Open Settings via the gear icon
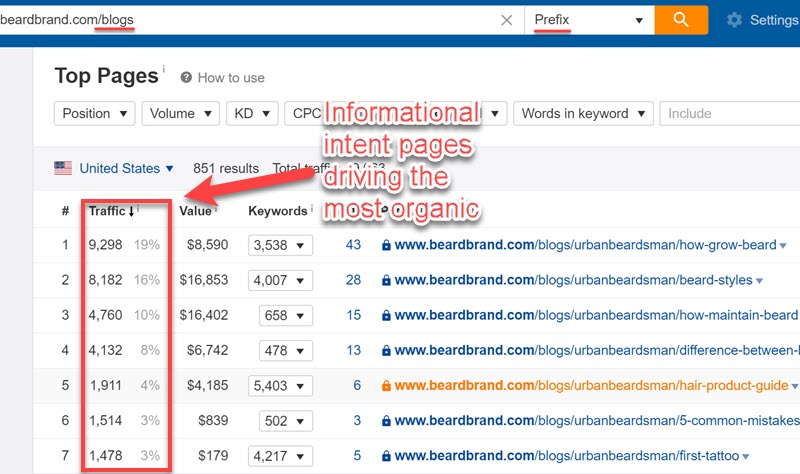 pos(734,20)
